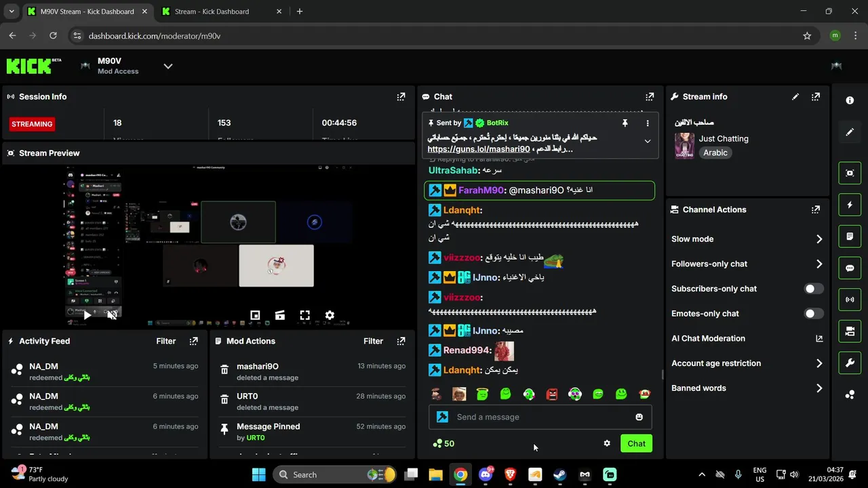Expand Followers-only chat options

[x=747, y=264]
